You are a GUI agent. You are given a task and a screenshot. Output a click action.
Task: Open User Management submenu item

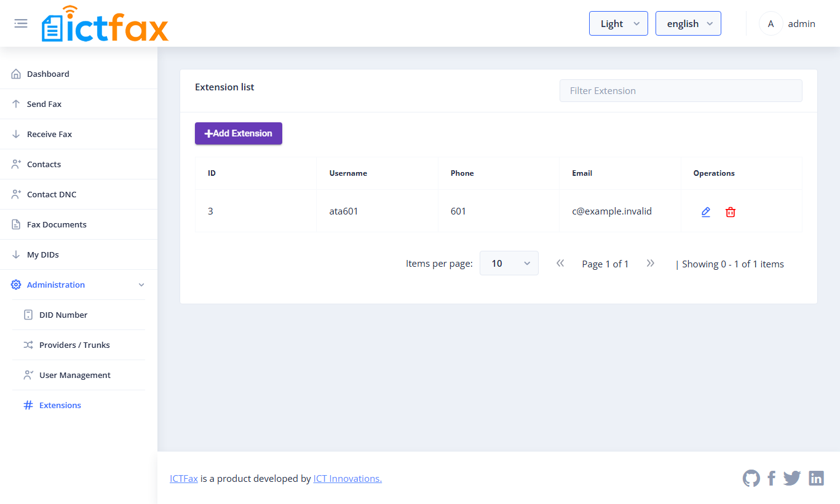tap(79, 375)
